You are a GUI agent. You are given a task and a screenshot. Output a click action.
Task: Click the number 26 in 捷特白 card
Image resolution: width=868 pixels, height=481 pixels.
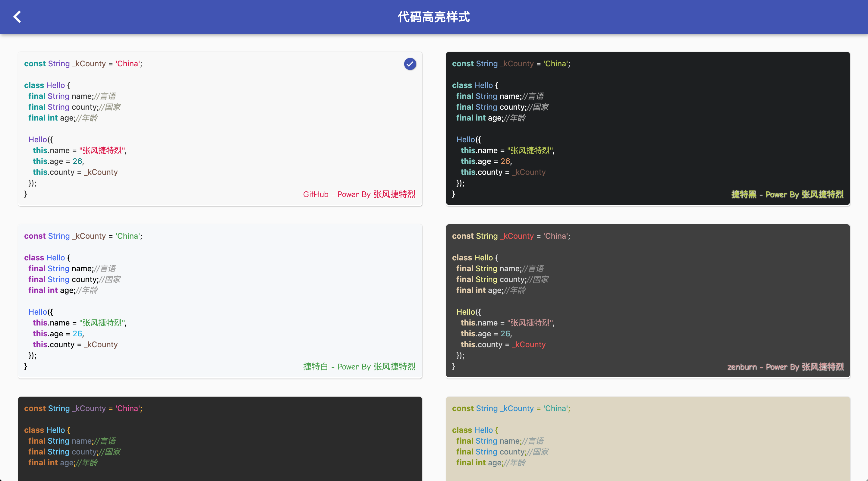point(77,334)
